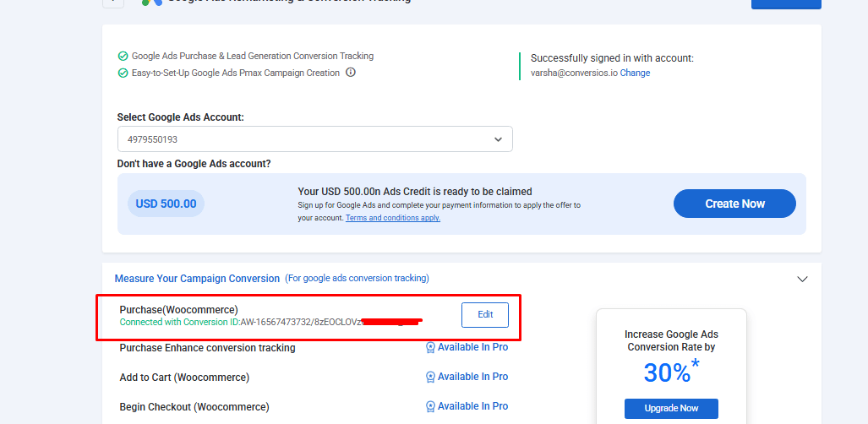Image resolution: width=868 pixels, height=424 pixels.
Task: Click Edit for Purchase(Woocommerce) conversion
Action: tap(485, 315)
